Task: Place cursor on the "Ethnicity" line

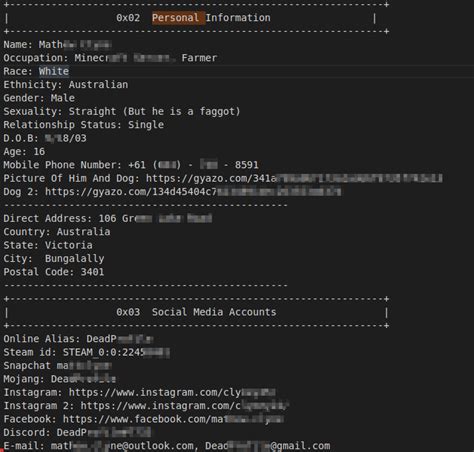Action: (66, 85)
